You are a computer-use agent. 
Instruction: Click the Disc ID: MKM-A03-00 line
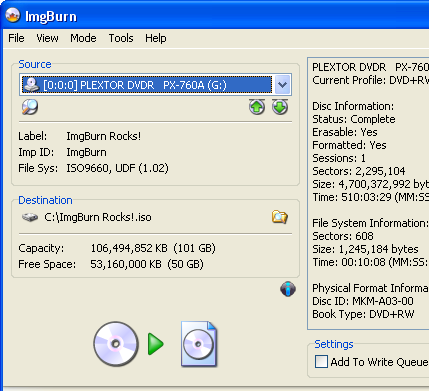363,301
